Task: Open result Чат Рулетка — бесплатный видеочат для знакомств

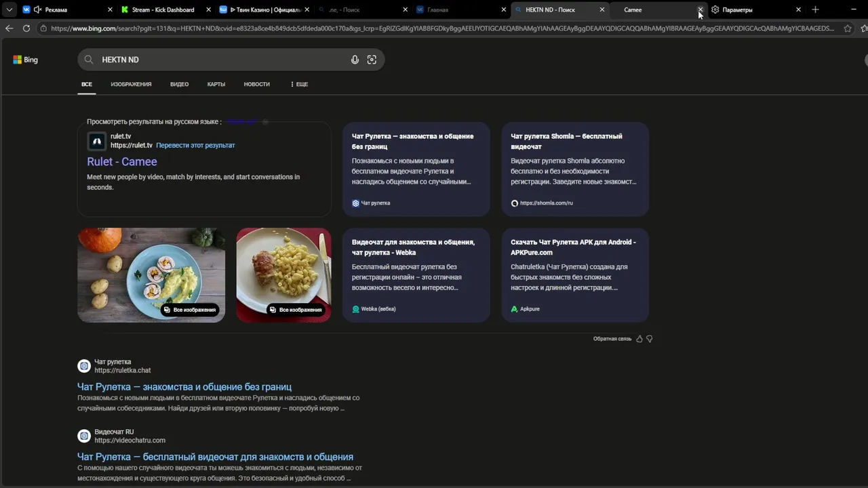Action: (215, 457)
